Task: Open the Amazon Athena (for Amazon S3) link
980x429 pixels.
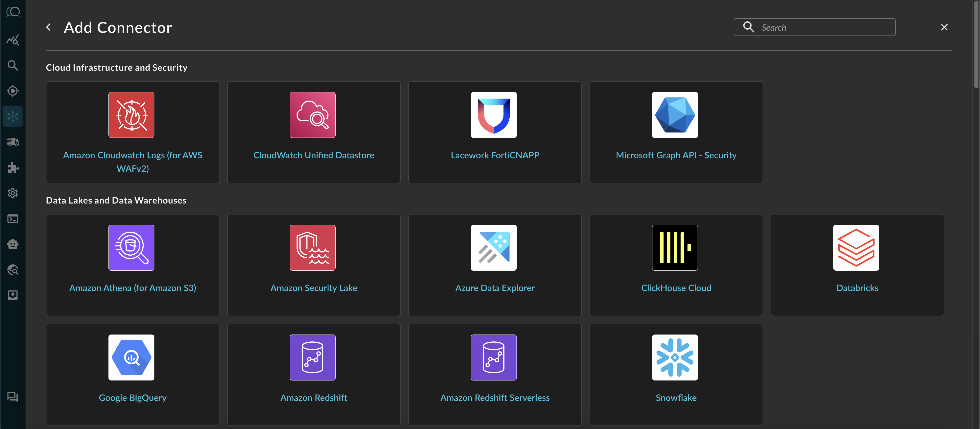Action: pyautogui.click(x=132, y=288)
